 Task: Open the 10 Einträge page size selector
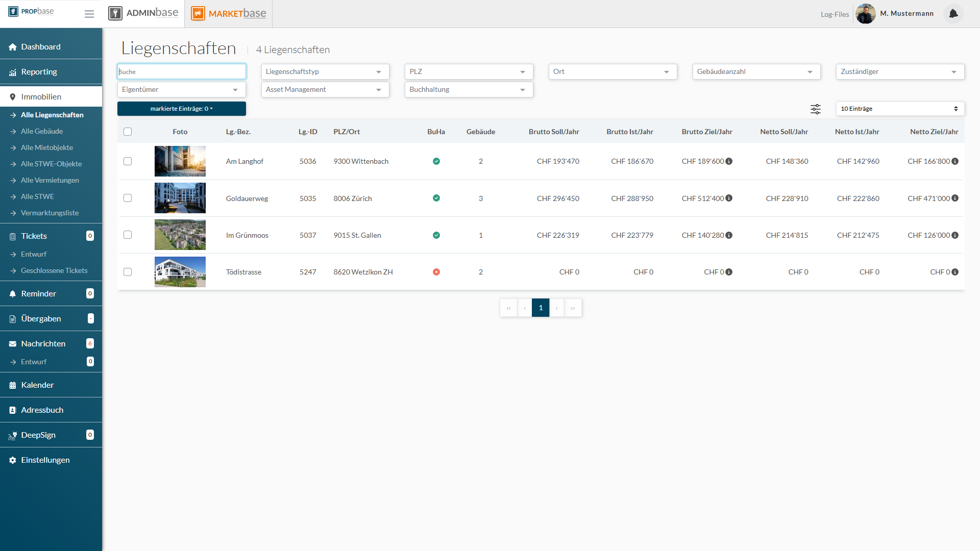pyautogui.click(x=899, y=109)
